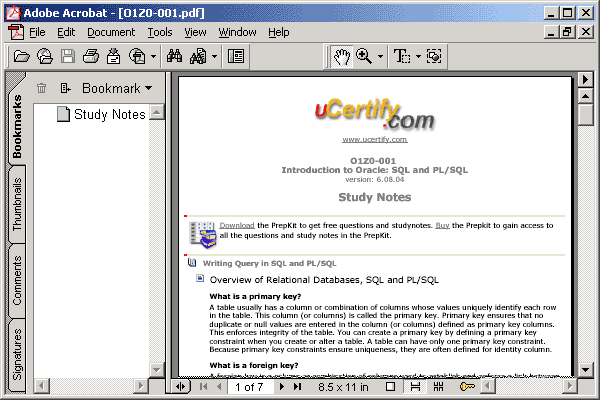
Task: Select Single Page layout
Action: 391,387
